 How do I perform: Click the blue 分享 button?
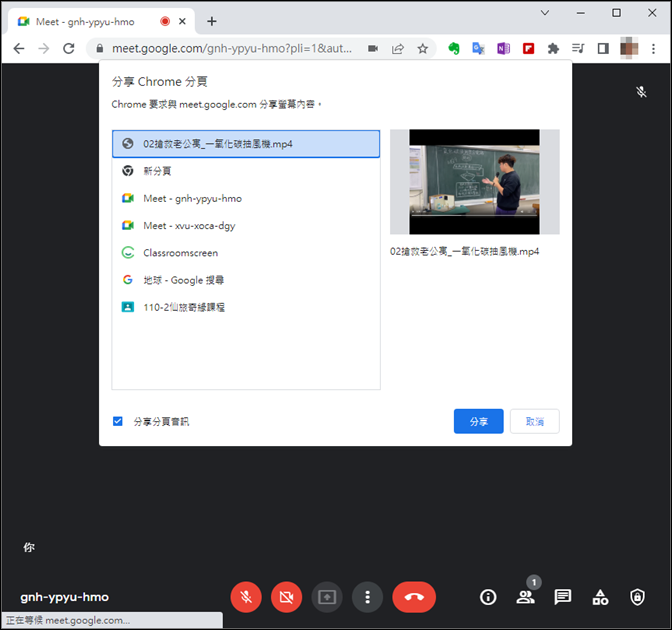(x=479, y=421)
